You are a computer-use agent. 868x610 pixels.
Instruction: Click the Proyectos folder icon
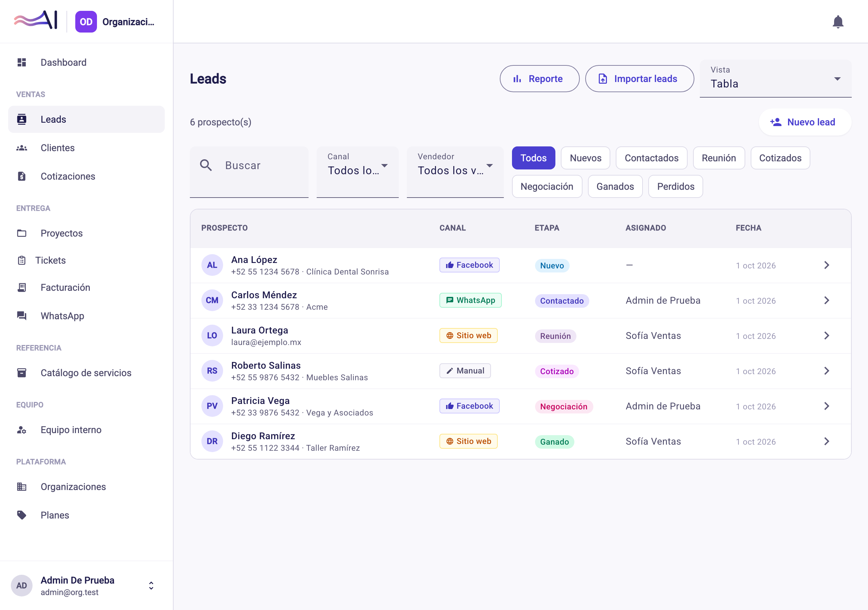tap(22, 233)
